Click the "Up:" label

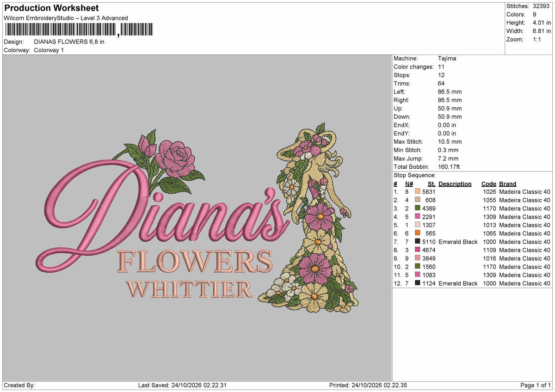point(399,109)
